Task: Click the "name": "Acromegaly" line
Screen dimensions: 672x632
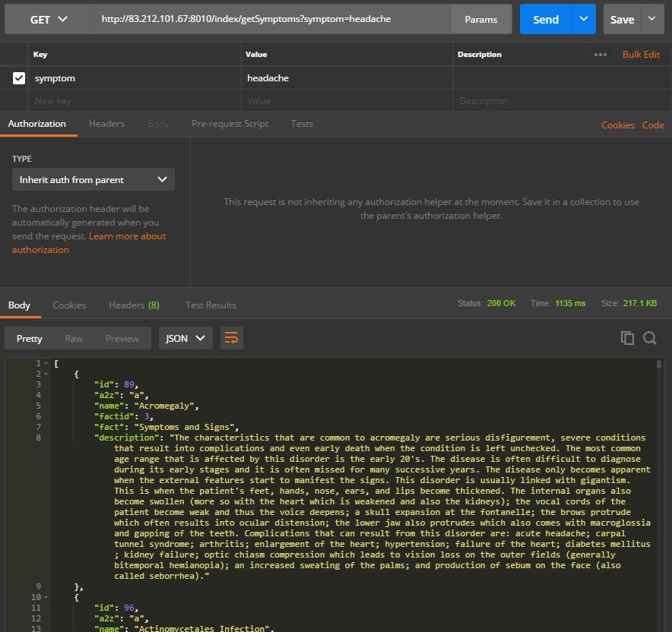Action: (146, 406)
